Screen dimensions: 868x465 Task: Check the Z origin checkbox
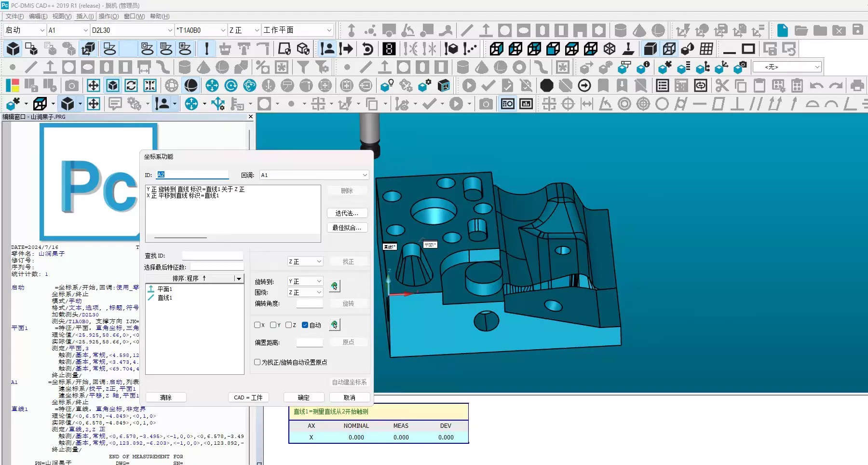[289, 325]
